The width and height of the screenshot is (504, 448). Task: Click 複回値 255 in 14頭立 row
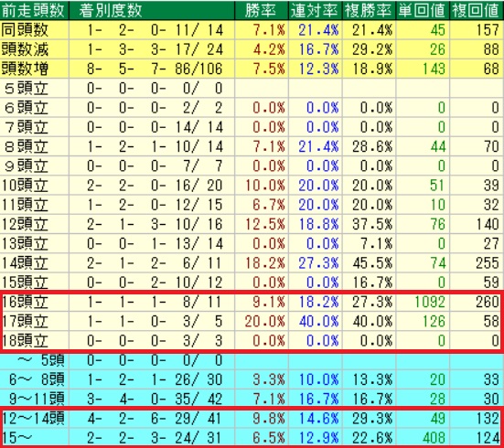[488, 263]
